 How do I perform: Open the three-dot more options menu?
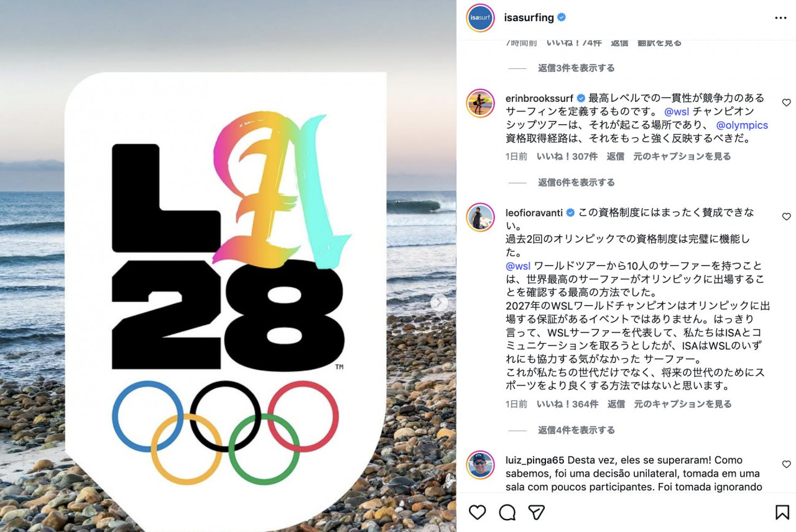(x=780, y=18)
